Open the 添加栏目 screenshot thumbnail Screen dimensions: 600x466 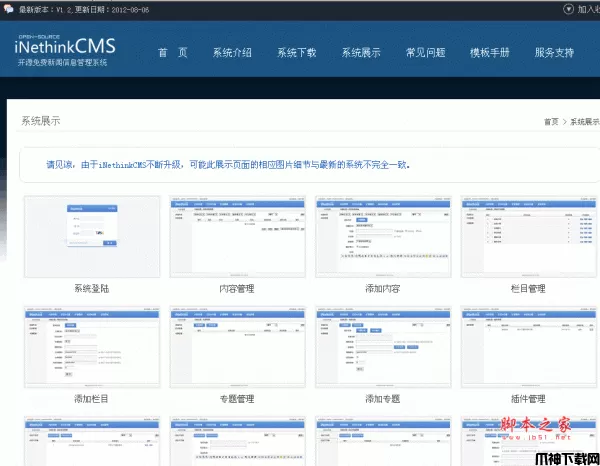(92, 347)
